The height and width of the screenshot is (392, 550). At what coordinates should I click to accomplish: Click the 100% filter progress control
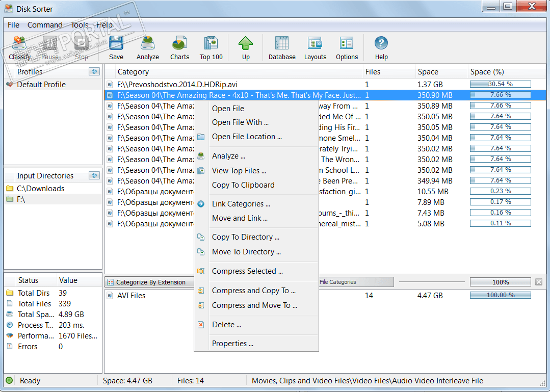click(x=500, y=282)
